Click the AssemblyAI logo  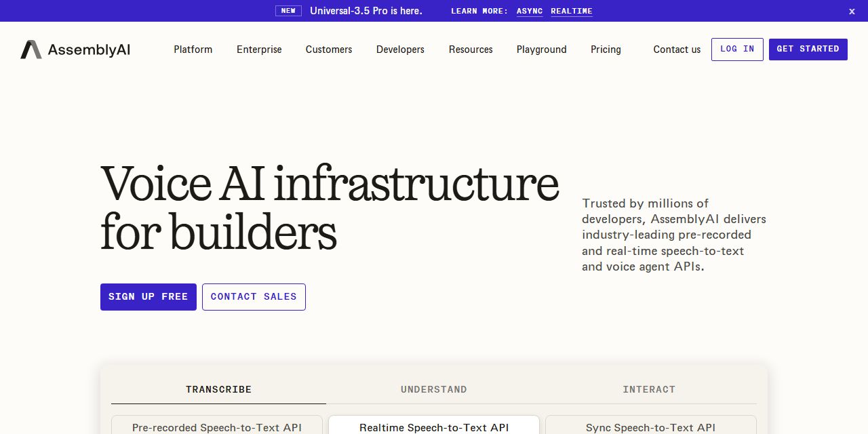pos(75,50)
